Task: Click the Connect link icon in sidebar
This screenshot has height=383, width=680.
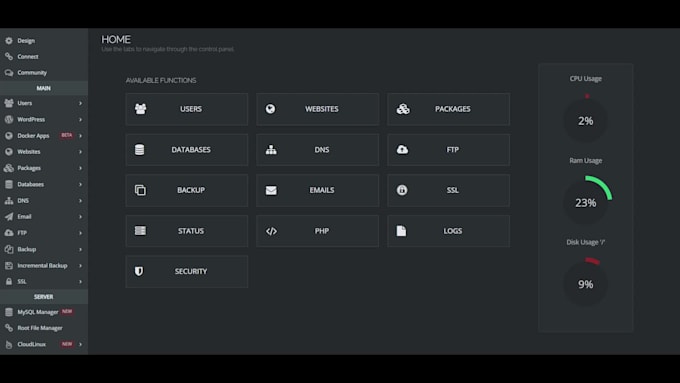Action: pos(9,56)
